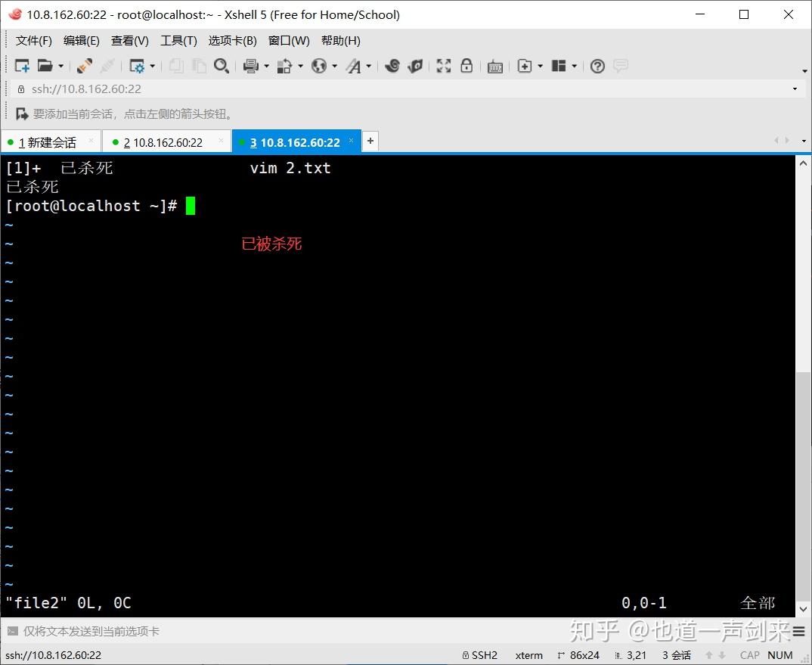Click the Help question mark icon

597,66
